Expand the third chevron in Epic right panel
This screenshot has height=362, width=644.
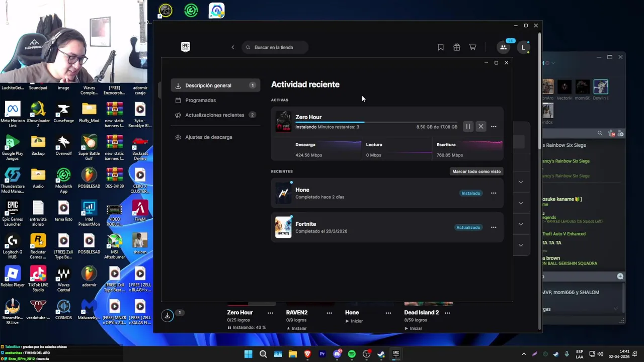[x=521, y=224]
